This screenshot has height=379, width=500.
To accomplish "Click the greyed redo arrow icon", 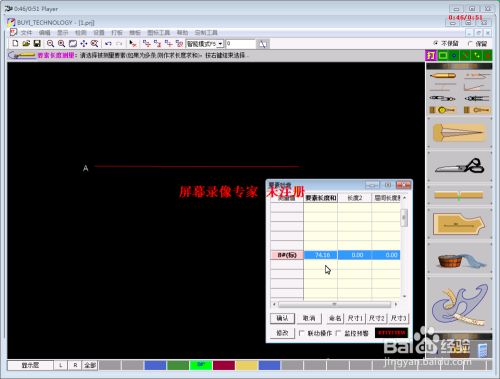I will point(119,43).
